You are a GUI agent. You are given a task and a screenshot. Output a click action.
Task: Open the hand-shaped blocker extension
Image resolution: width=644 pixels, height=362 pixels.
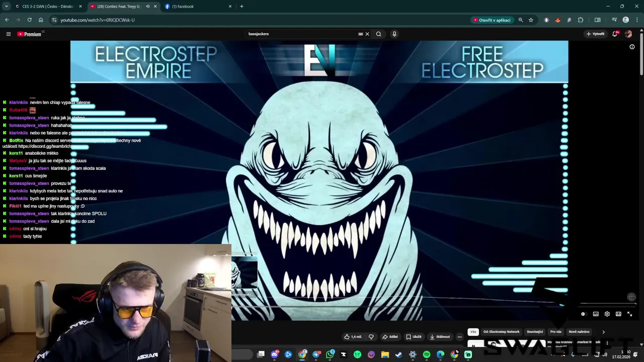[546, 20]
